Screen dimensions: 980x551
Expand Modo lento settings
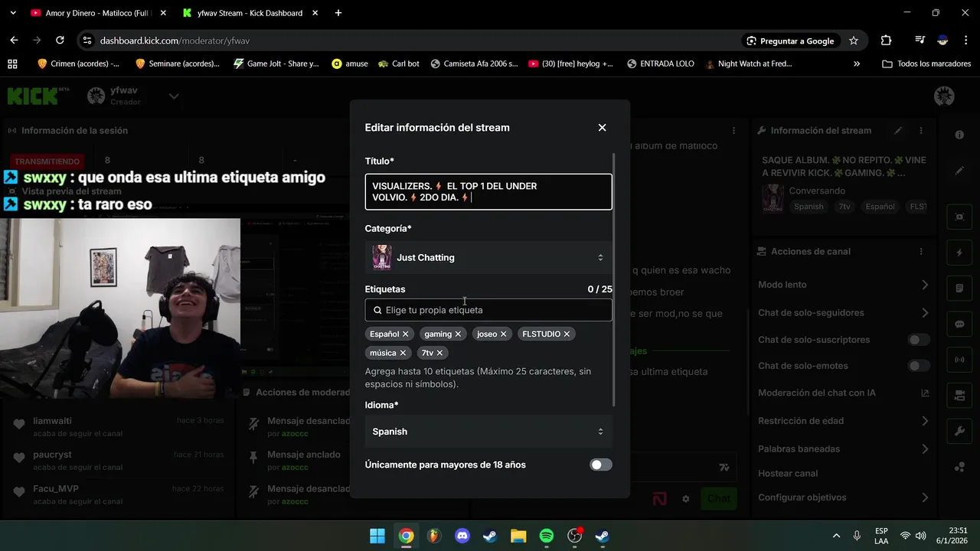coord(925,285)
